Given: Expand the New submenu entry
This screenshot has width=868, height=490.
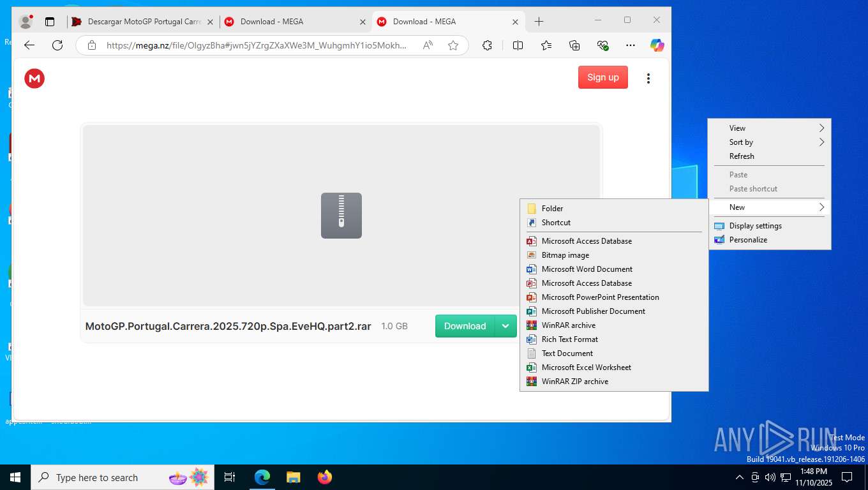Looking at the screenshot, I should (769, 207).
